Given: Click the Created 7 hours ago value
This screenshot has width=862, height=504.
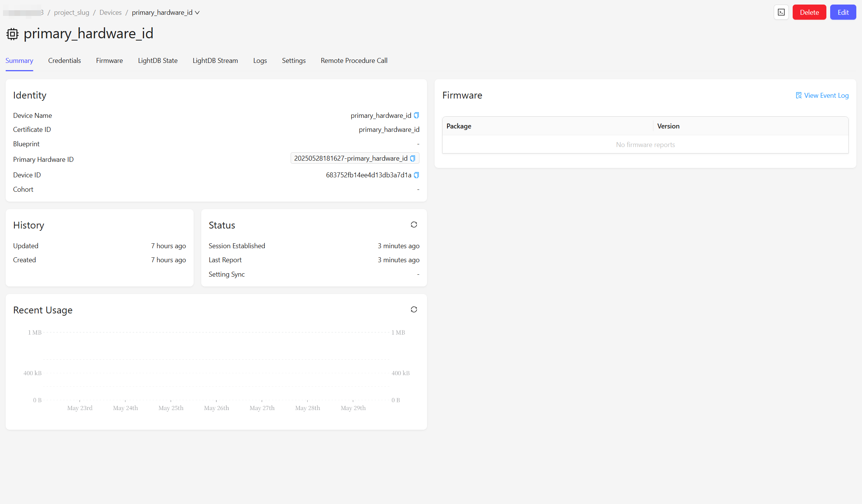Looking at the screenshot, I should tap(169, 260).
